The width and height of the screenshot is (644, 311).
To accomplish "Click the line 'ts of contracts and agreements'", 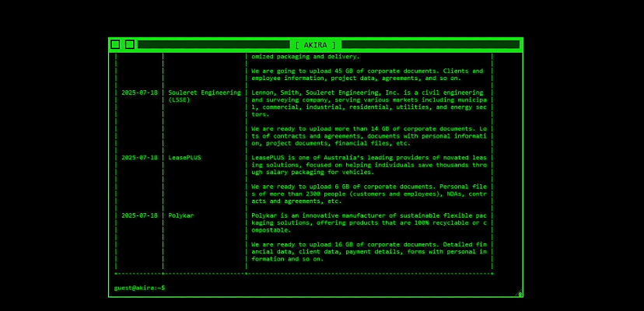I will (369, 136).
